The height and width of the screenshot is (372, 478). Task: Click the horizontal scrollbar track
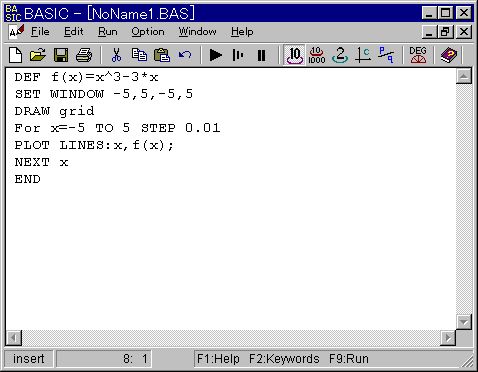coord(231,338)
